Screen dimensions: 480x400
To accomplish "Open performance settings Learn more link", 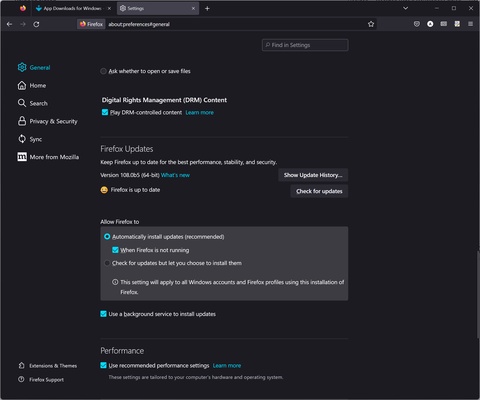I will point(227,365).
